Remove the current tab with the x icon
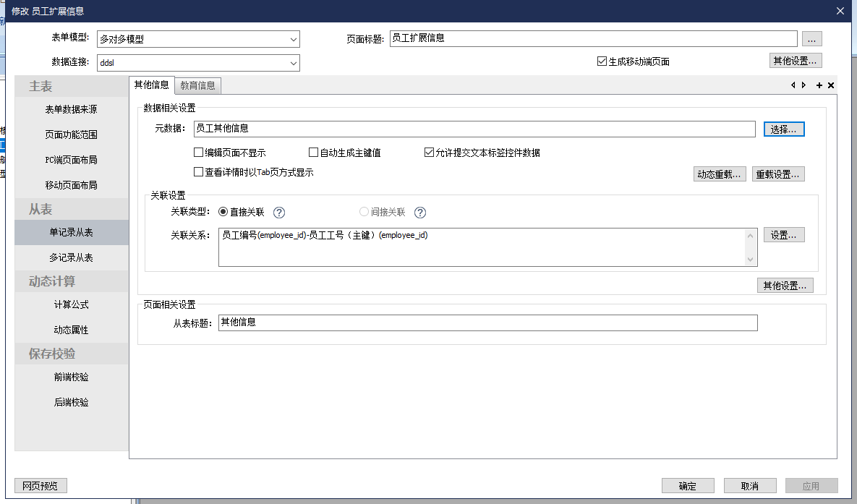 [831, 85]
